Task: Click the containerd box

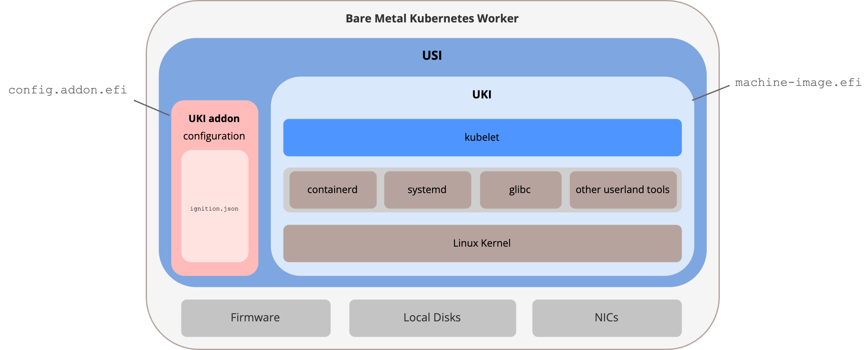Action: coord(333,190)
